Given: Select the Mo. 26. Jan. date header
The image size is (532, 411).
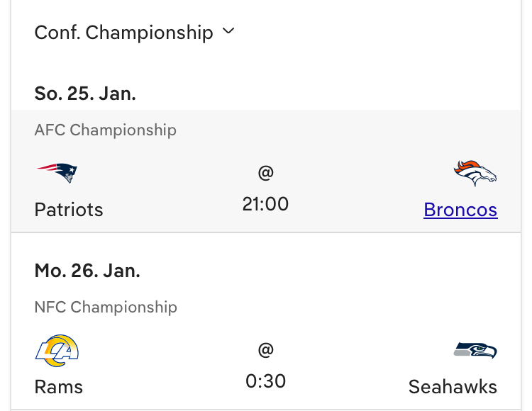Looking at the screenshot, I should pyautogui.click(x=87, y=271).
